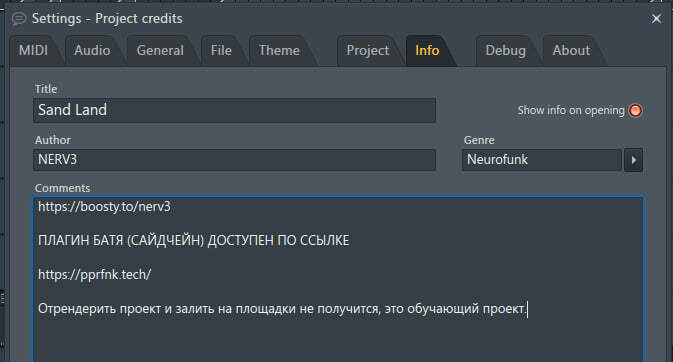Click the Отрендерить проект comment line
The height and width of the screenshot is (362, 673).
click(x=282, y=309)
